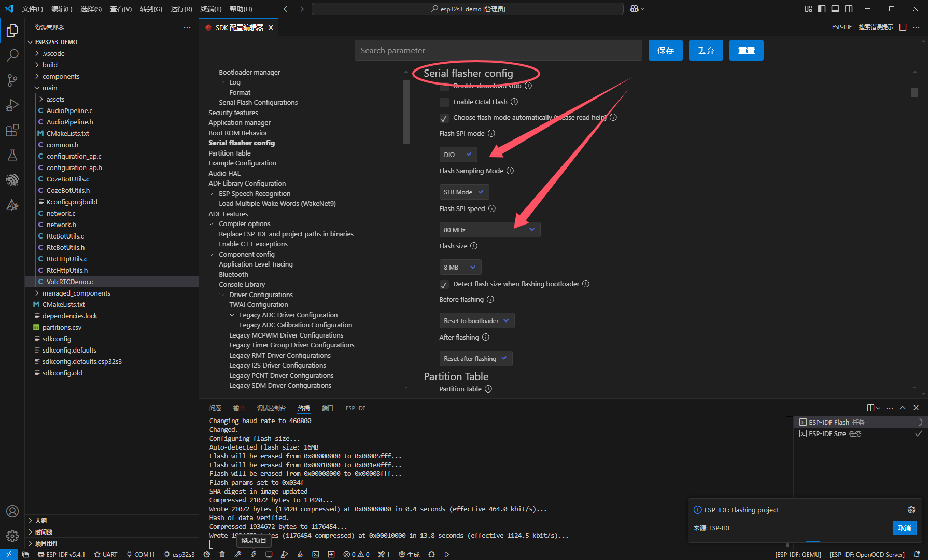
Task: Click the Search parameter input field
Action: (x=498, y=50)
